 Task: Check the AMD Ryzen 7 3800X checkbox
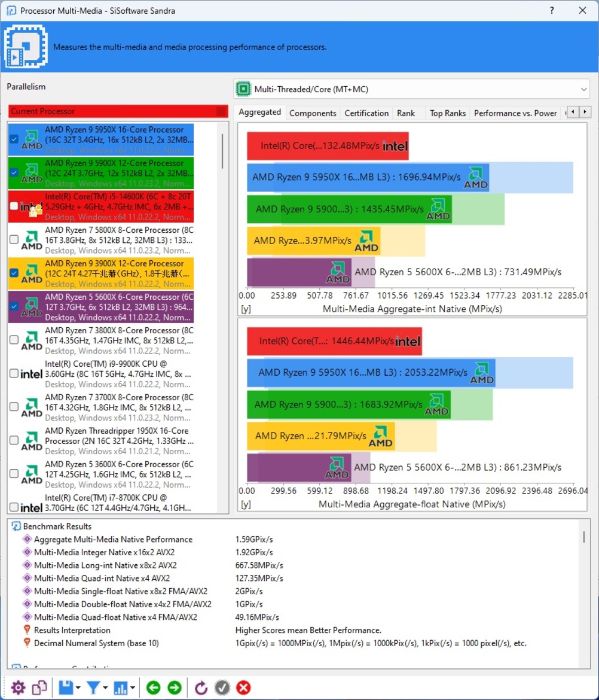click(x=14, y=340)
